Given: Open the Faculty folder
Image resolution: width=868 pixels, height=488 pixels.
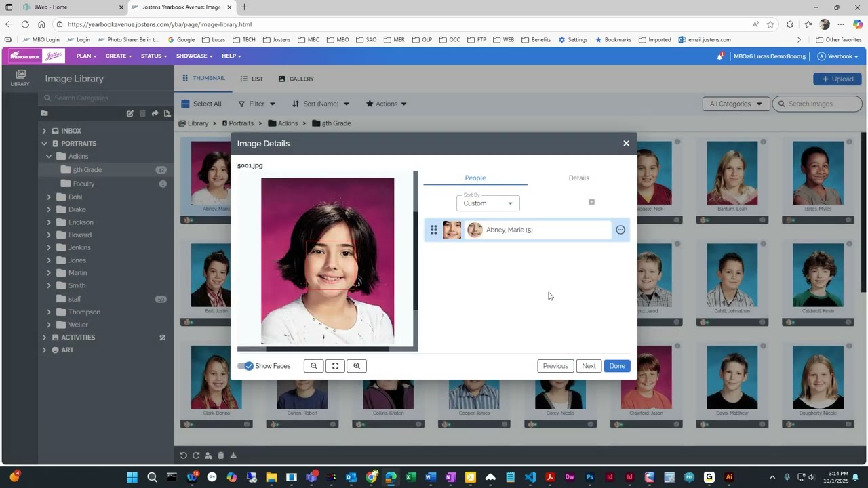Looking at the screenshot, I should click(83, 184).
